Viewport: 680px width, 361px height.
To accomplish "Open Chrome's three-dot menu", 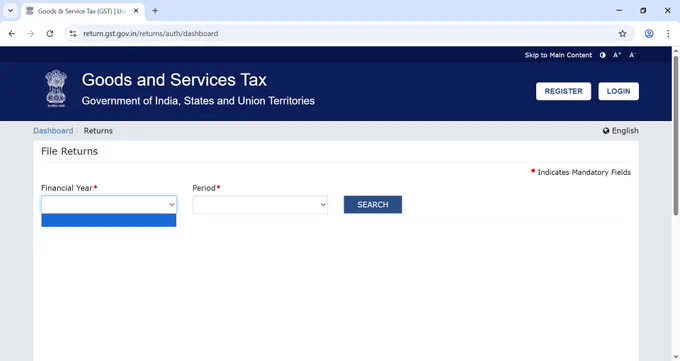I will click(x=668, y=33).
